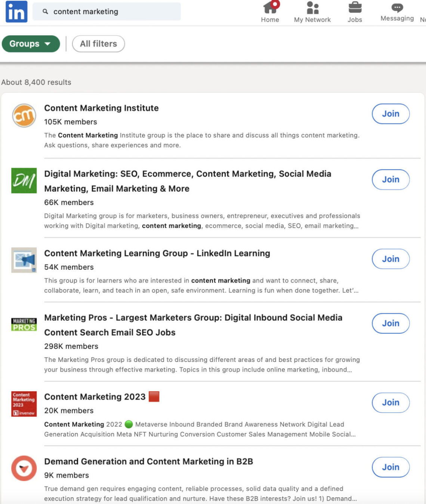Open the My Network icon
Image resolution: width=426 pixels, height=504 pixels.
click(x=312, y=7)
